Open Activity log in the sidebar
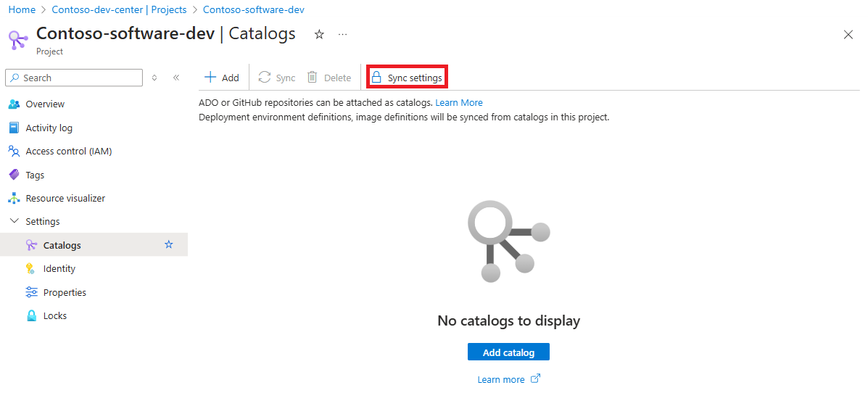Image resolution: width=868 pixels, height=393 pixels. coord(94,128)
